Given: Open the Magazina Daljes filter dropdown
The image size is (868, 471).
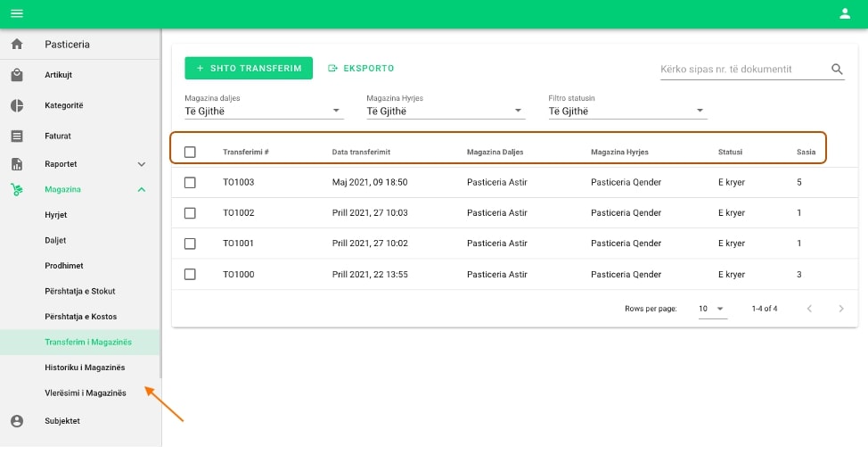Looking at the screenshot, I should (263, 111).
